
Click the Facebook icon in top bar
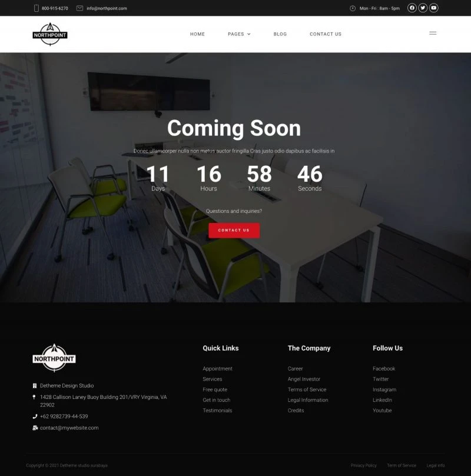point(412,8)
